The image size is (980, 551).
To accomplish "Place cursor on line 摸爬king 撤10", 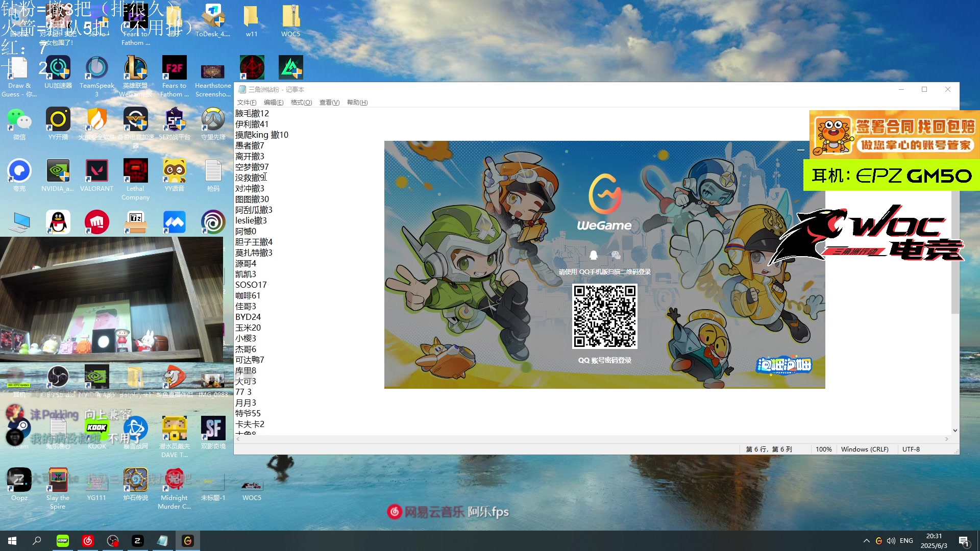I will [262, 135].
